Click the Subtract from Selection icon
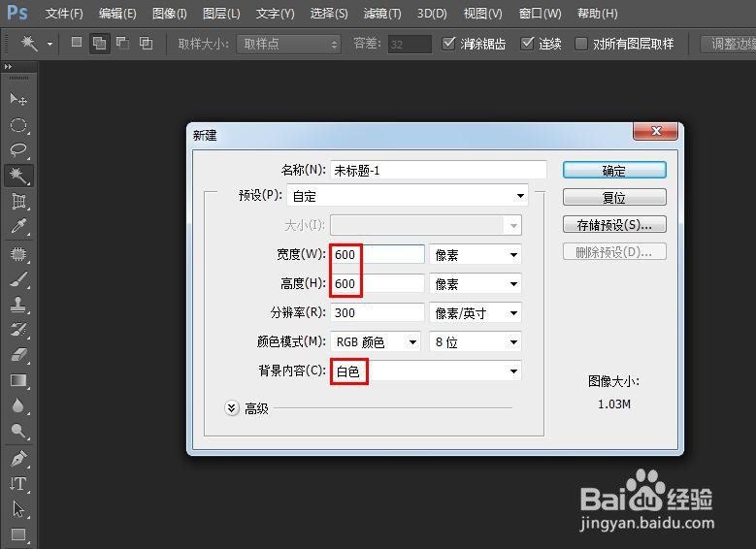The image size is (756, 549). [x=123, y=44]
